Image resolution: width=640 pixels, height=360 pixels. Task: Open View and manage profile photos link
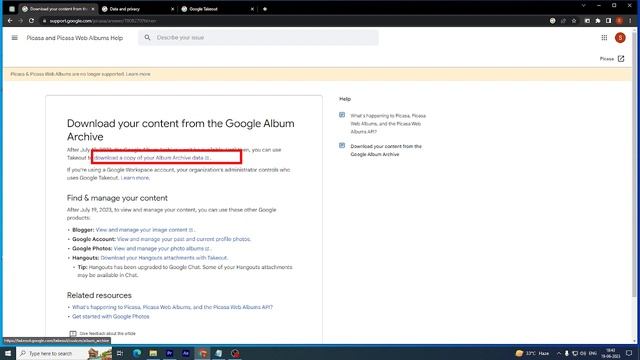(x=184, y=239)
